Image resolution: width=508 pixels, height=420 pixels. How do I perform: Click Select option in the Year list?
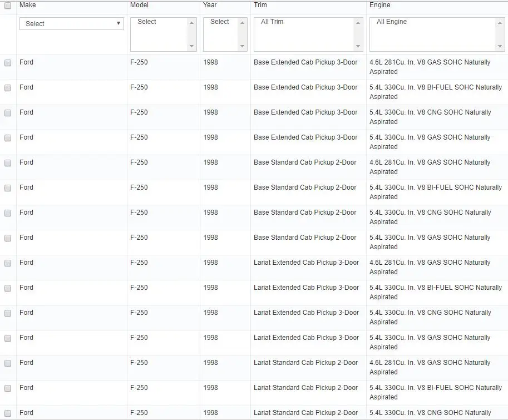point(219,22)
